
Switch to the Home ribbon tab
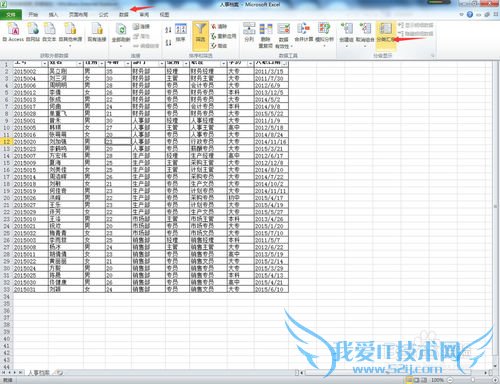point(33,15)
